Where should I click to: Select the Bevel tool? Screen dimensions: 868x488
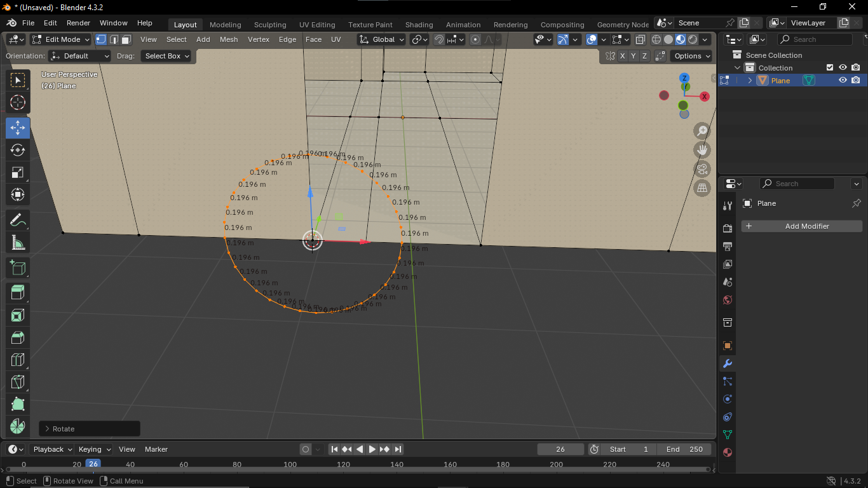[18, 337]
